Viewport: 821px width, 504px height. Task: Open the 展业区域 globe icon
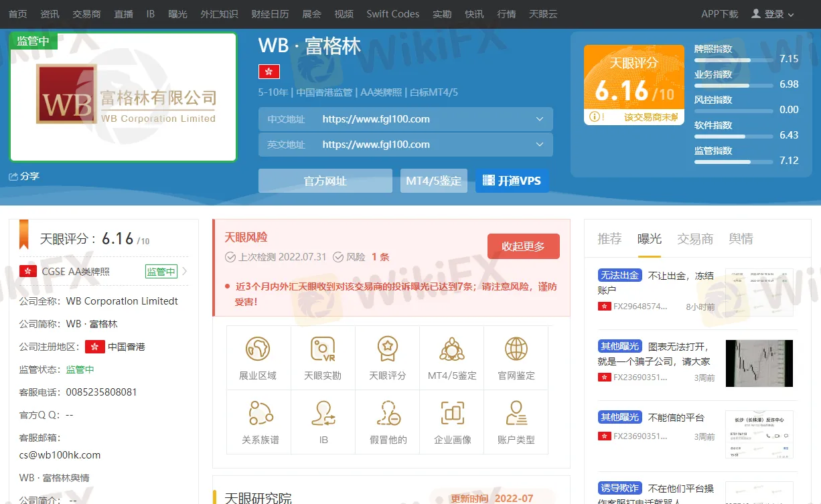pos(258,349)
